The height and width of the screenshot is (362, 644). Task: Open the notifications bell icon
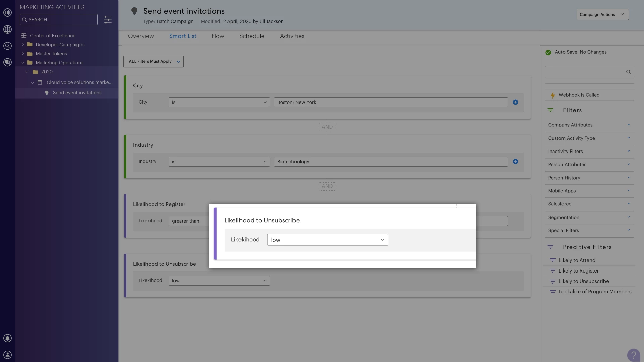click(7, 338)
